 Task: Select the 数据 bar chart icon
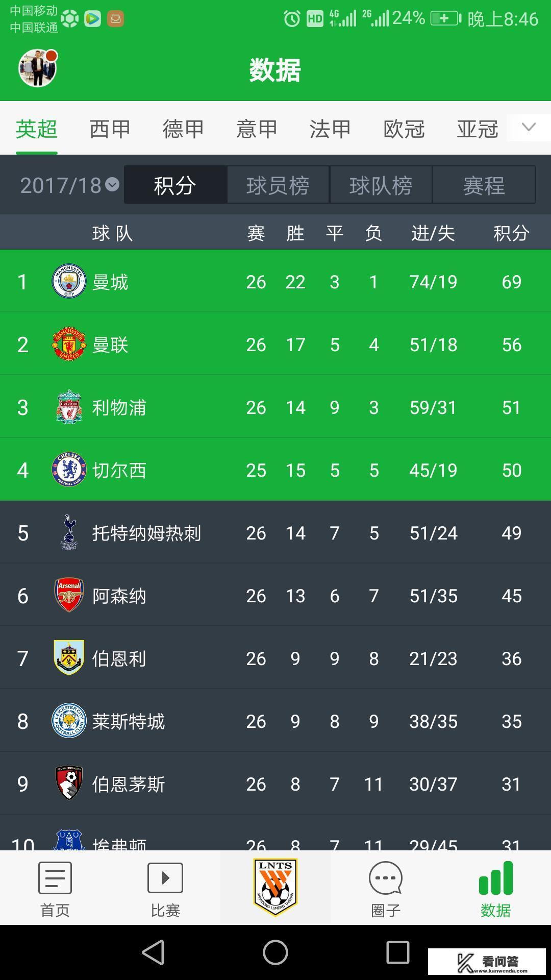pyautogui.click(x=495, y=878)
